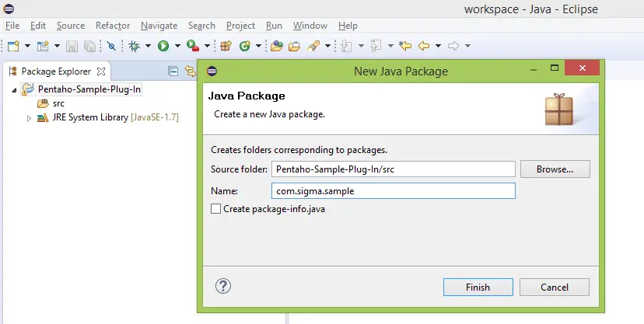The height and width of the screenshot is (324, 644).
Task: Expand the JRE System Library node
Action: click(x=29, y=118)
